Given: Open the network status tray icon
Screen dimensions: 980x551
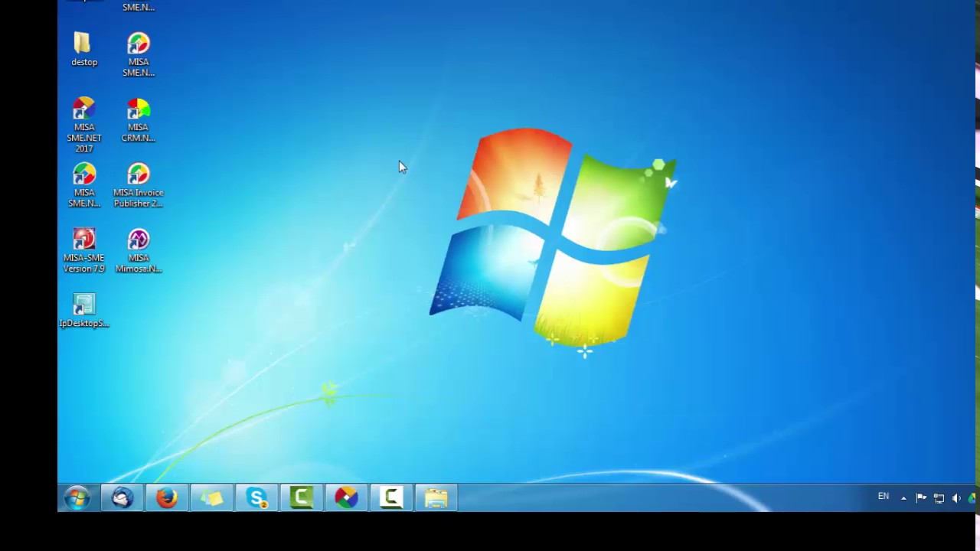Looking at the screenshot, I should (x=939, y=498).
